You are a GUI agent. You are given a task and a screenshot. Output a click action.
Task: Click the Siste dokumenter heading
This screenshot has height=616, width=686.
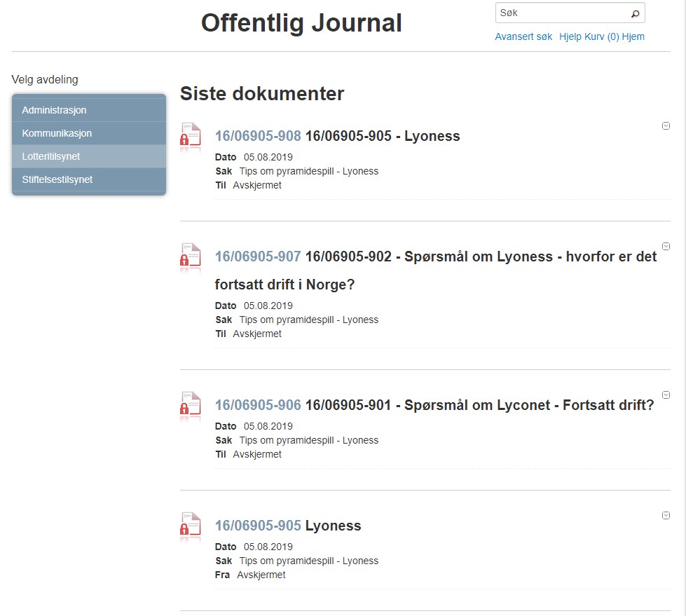point(262,94)
